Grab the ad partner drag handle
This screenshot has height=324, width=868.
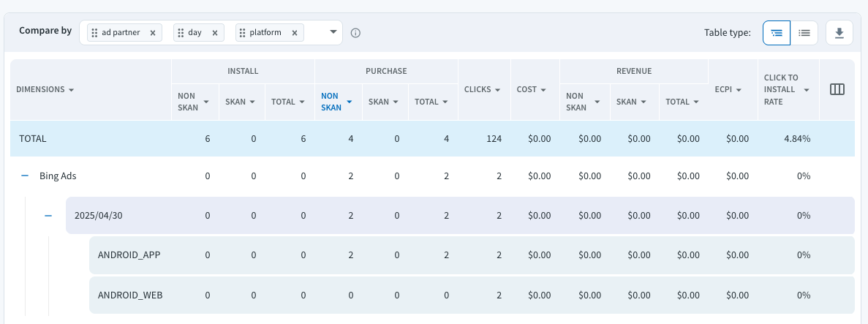tap(94, 33)
